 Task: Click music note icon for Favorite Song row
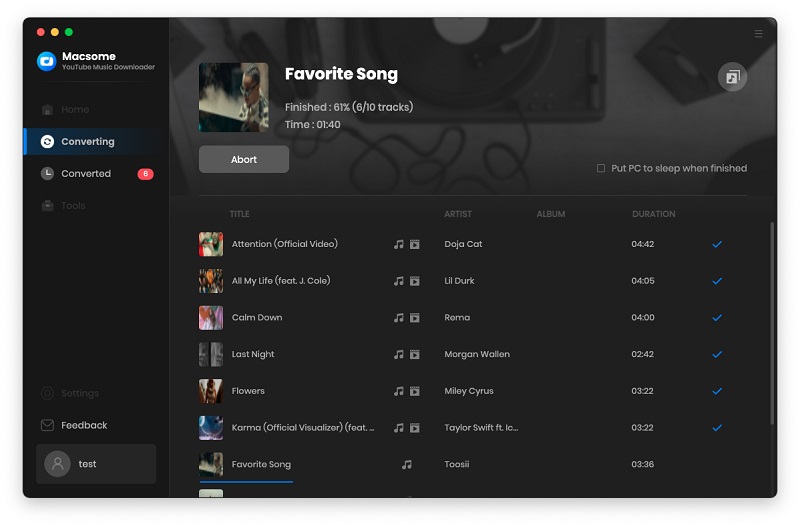point(407,465)
